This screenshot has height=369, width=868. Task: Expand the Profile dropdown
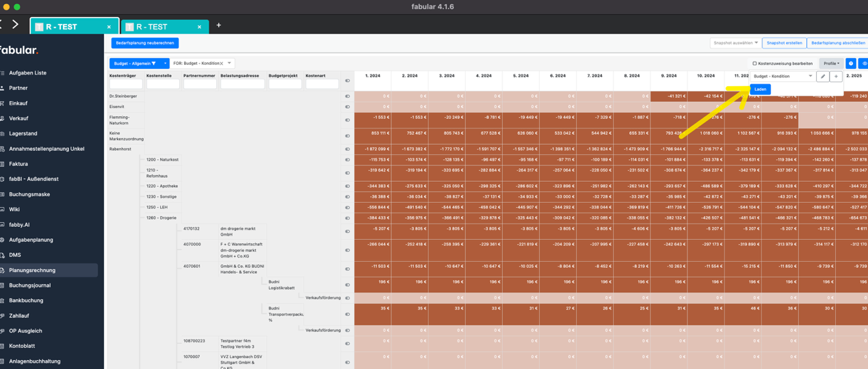point(831,64)
